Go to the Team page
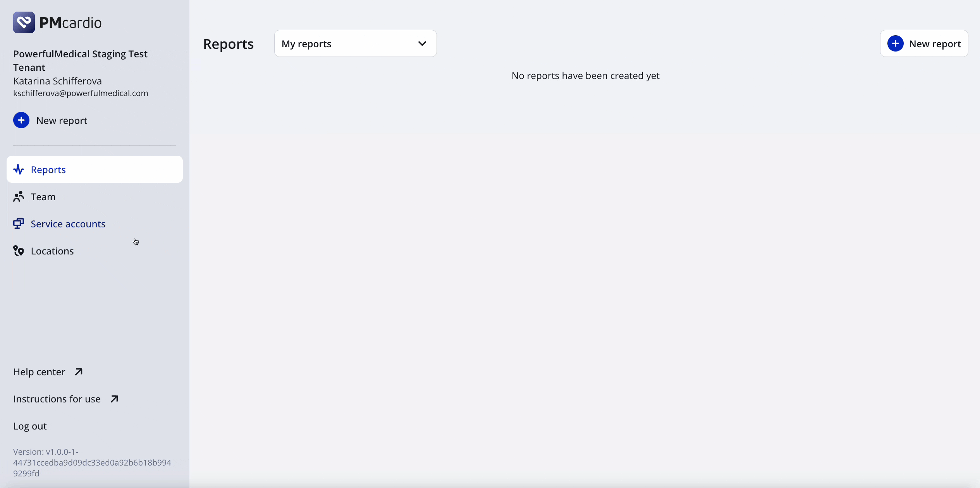 (95, 197)
